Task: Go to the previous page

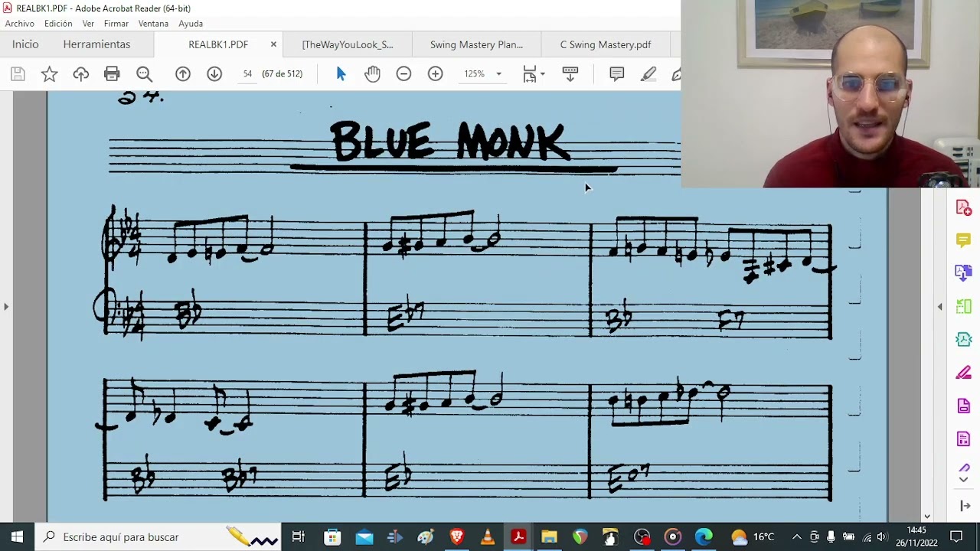Action: tap(183, 73)
